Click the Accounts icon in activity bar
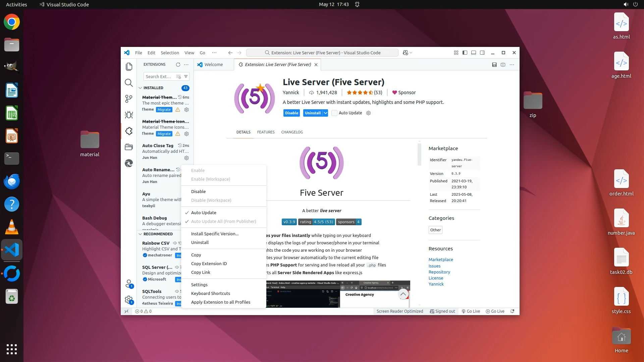The image size is (644, 362). point(129,284)
